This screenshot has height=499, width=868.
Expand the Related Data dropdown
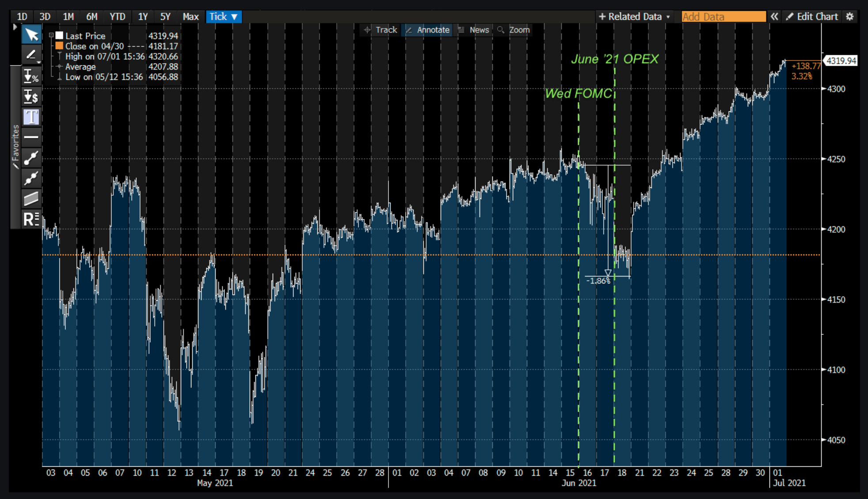click(634, 17)
